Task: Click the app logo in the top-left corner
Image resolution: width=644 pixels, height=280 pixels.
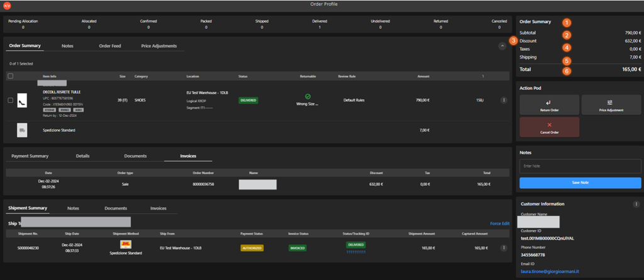Action: (x=7, y=6)
